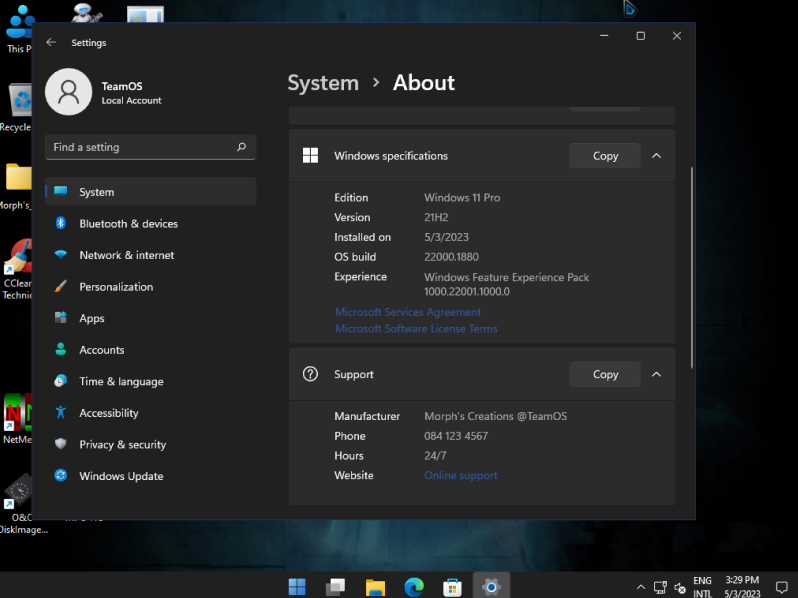Collapse the Windows specifications section
798x598 pixels.
[x=657, y=156]
